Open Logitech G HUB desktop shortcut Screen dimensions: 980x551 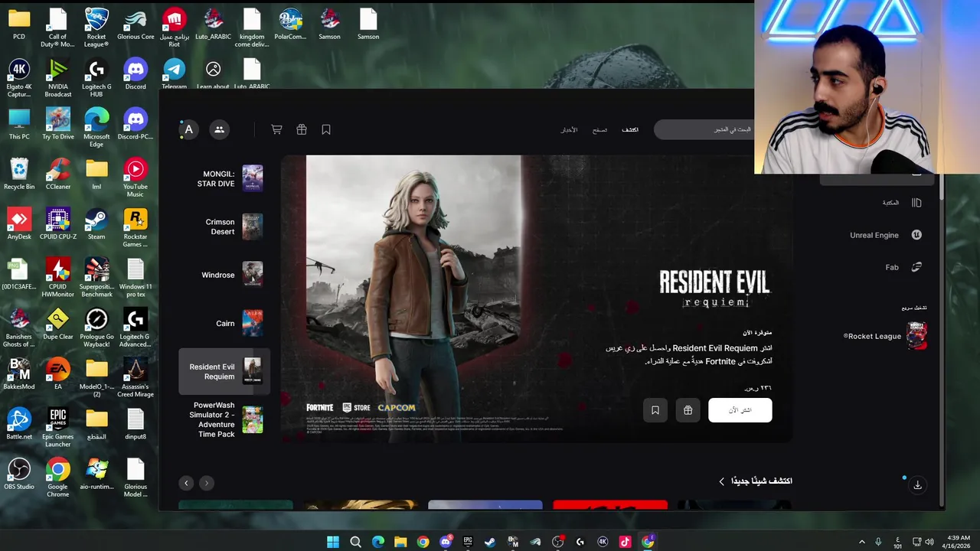pos(96,78)
